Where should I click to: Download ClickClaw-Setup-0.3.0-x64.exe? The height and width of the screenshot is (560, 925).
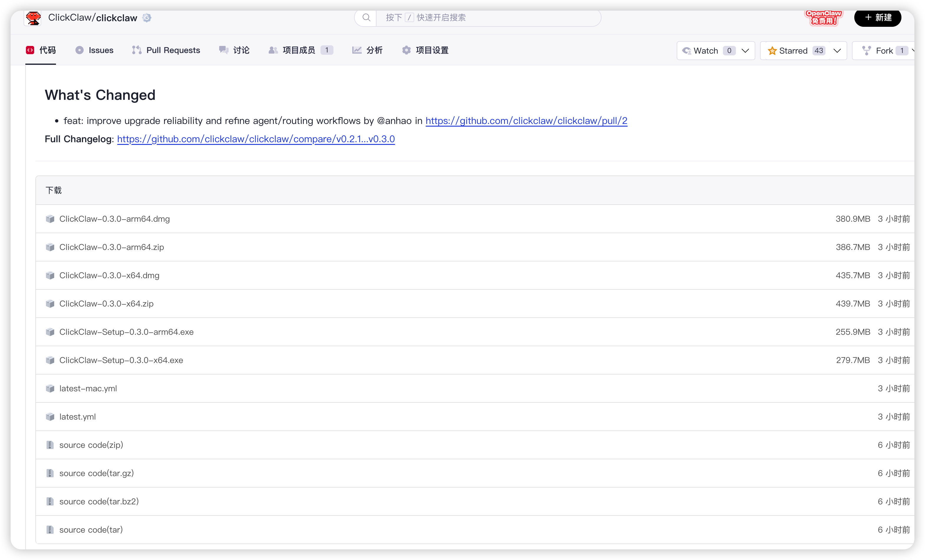coord(121,360)
